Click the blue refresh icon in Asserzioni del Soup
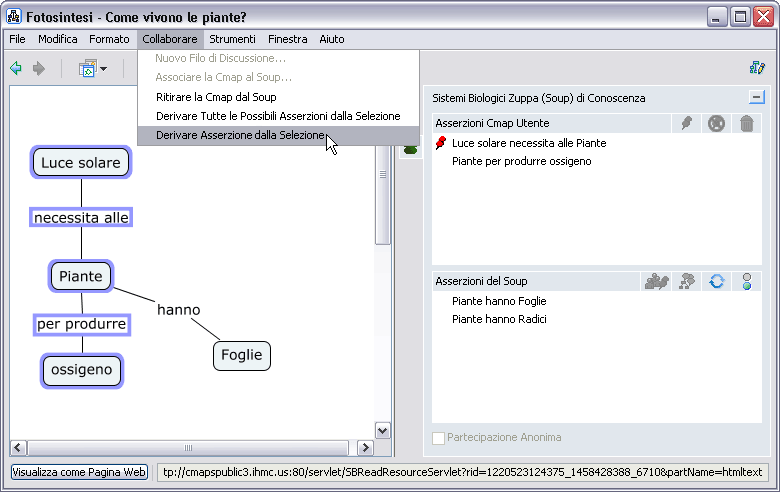This screenshot has width=780, height=492. [x=716, y=282]
